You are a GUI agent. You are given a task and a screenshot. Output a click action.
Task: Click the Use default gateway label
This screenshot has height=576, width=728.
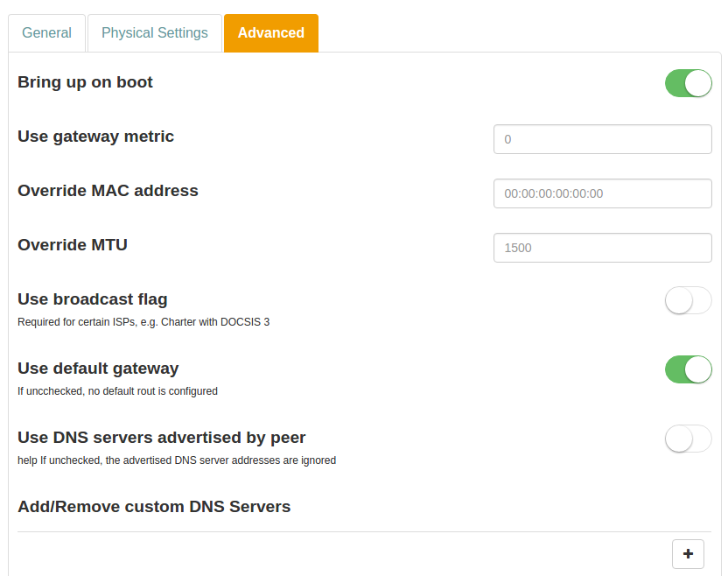point(98,369)
